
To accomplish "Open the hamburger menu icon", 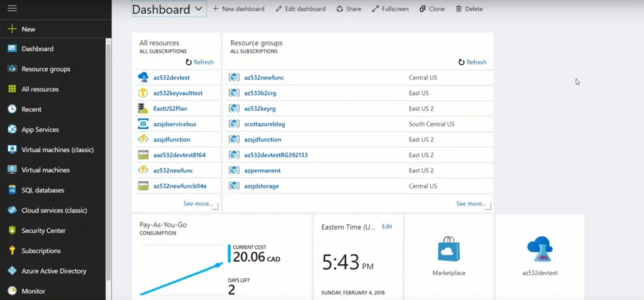I will (x=13, y=8).
